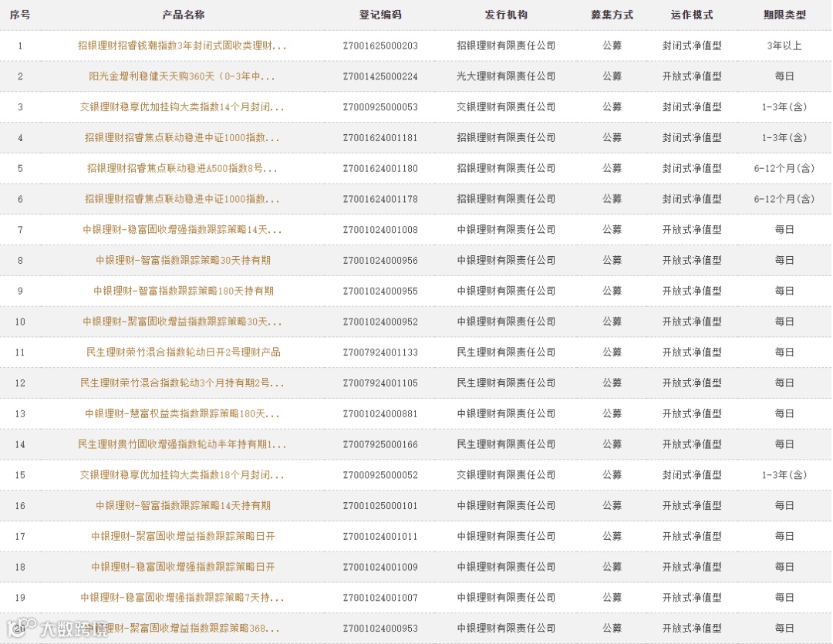Click the 序号 column header
Image resolution: width=833 pixels, height=644 pixels.
coord(20,15)
